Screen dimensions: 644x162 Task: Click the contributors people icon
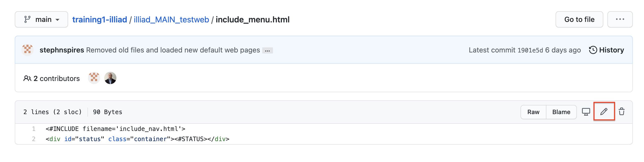pos(27,78)
